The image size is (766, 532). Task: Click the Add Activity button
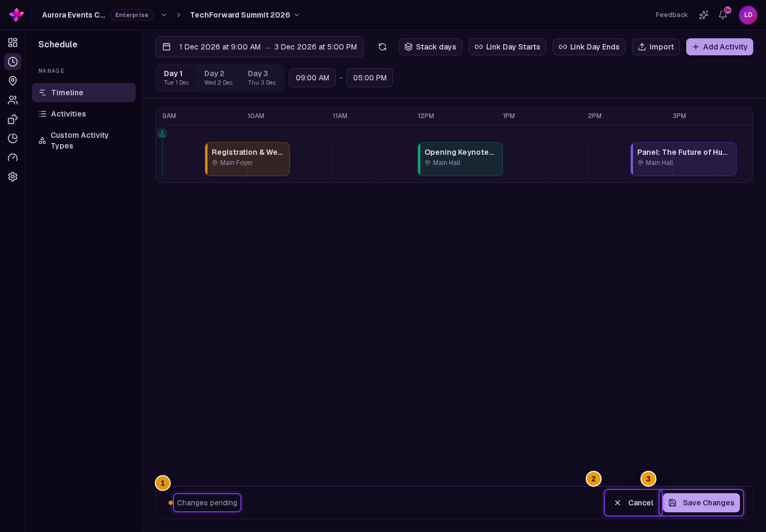tap(720, 47)
